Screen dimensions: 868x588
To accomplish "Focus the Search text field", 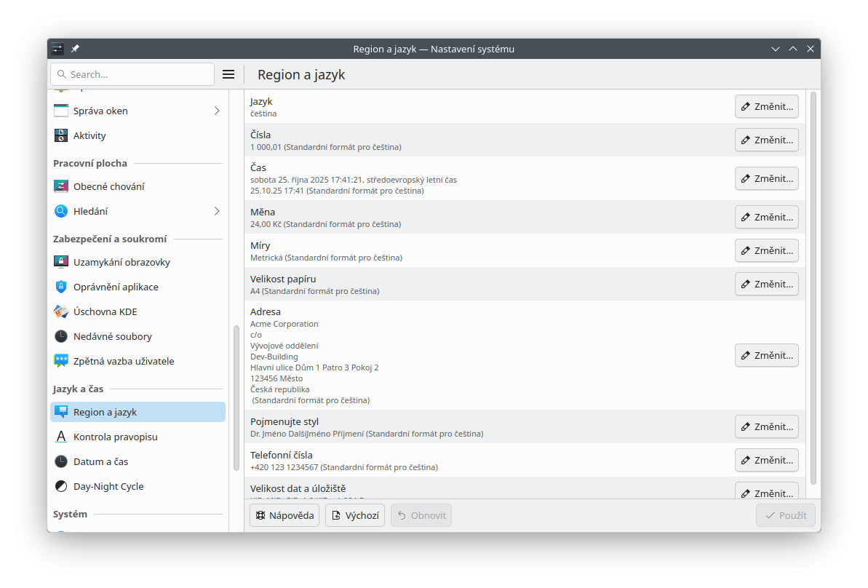I will point(138,74).
